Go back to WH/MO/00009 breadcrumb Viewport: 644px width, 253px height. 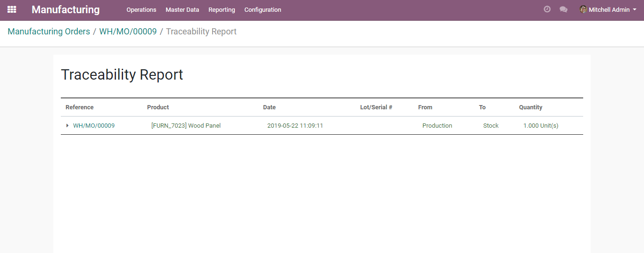128,32
